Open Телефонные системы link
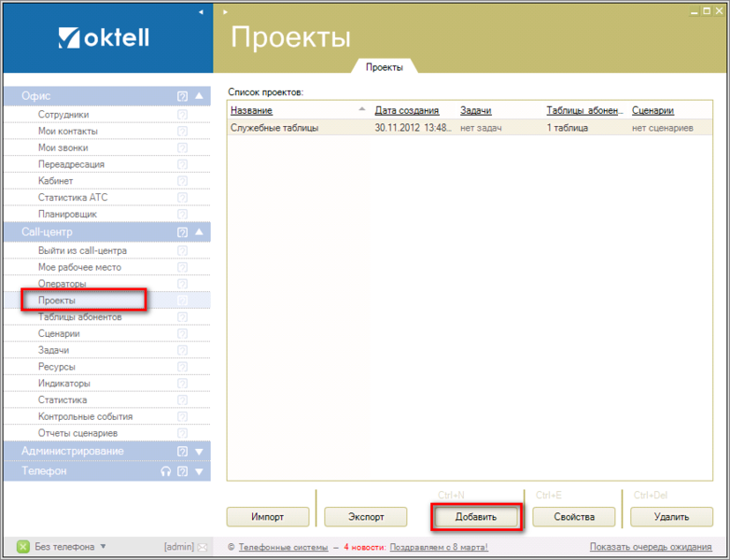The width and height of the screenshot is (730, 560). [283, 547]
